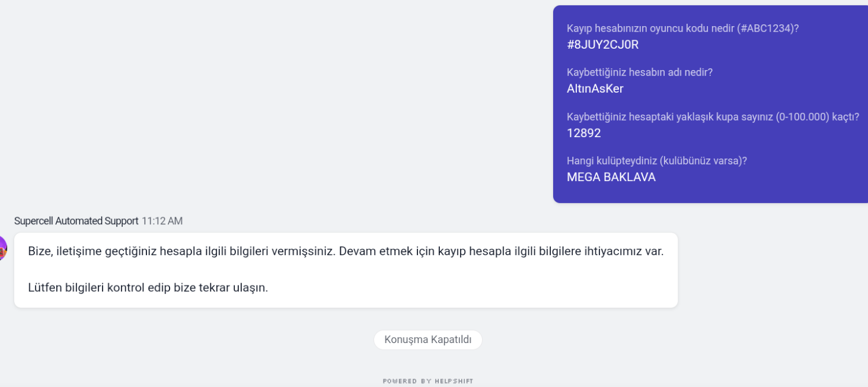Click the question about 'yaklaşık kupa sayınız'
868x387 pixels.
[713, 117]
